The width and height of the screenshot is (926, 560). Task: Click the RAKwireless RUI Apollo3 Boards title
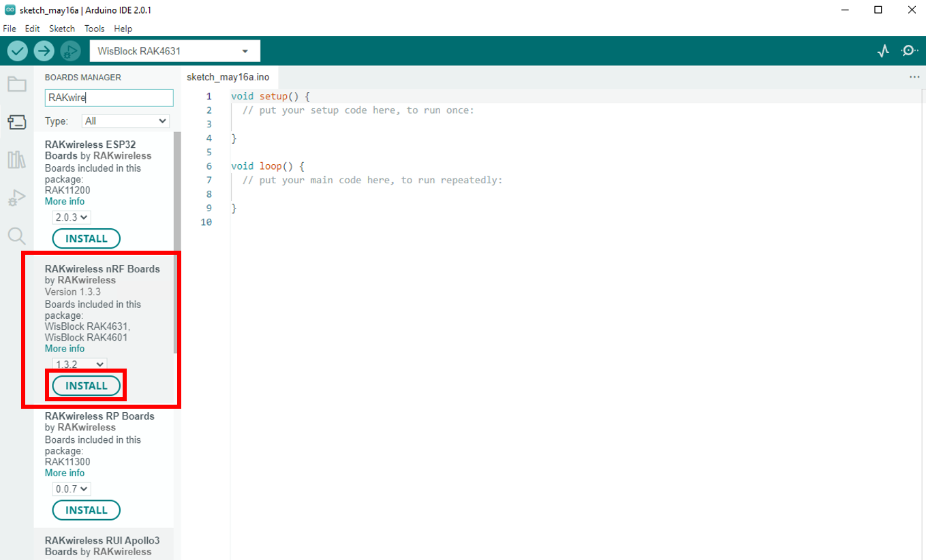coord(102,546)
